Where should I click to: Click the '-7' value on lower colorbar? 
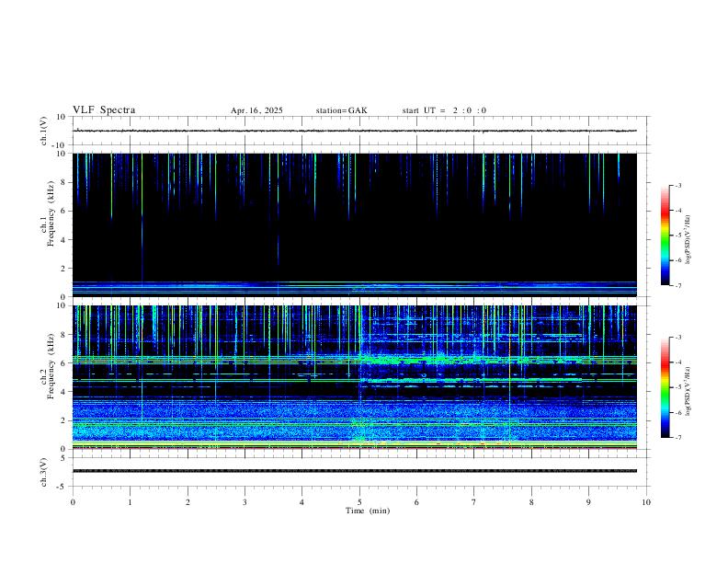(x=677, y=437)
